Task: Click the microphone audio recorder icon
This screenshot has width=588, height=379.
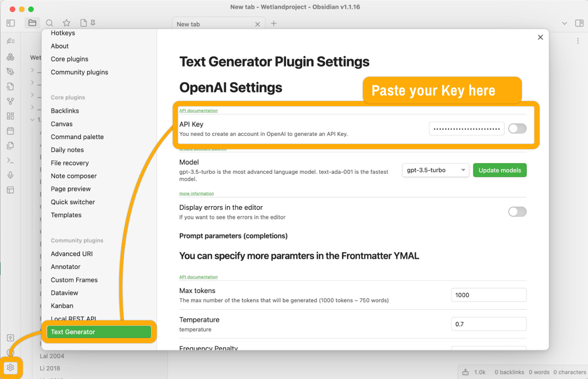Action: coord(11,175)
